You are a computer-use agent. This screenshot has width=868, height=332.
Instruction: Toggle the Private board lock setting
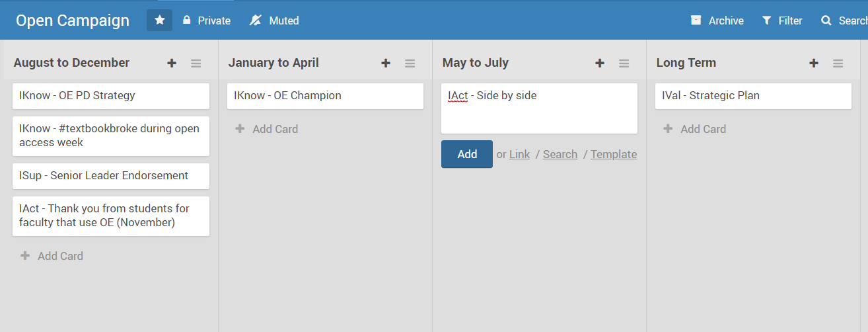pos(206,21)
